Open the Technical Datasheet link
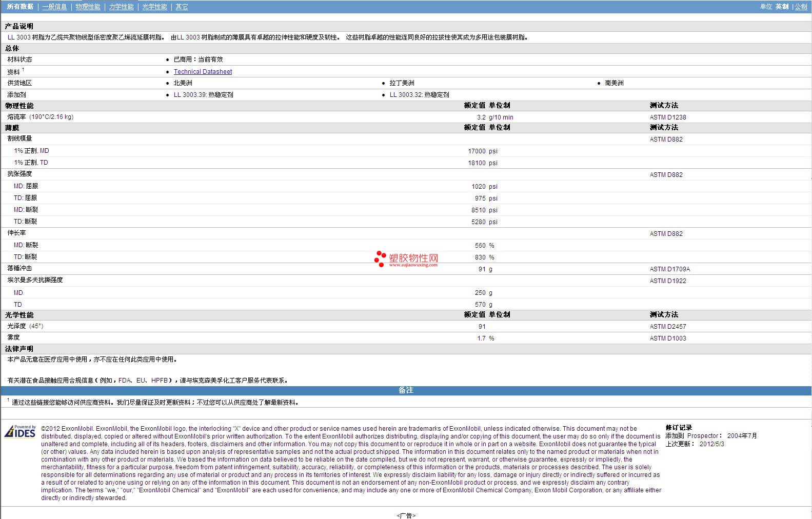Screen dimensions: 812x519 coord(203,72)
